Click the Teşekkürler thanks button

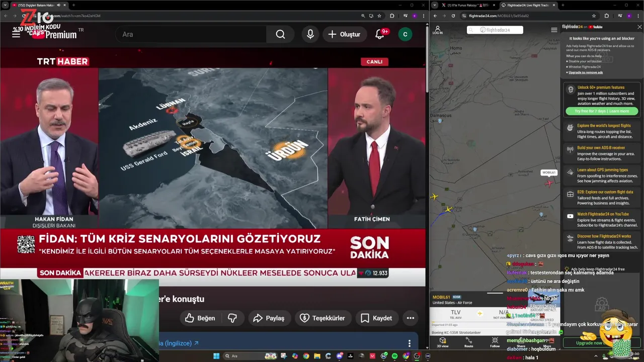point(323,318)
